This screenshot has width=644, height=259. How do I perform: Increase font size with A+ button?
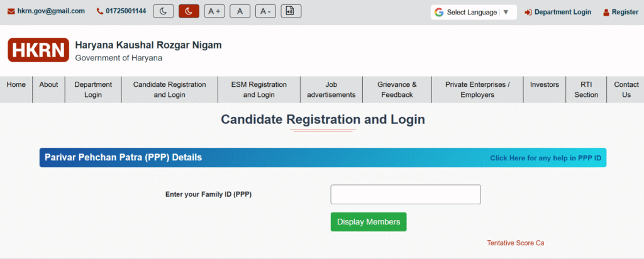pos(214,11)
